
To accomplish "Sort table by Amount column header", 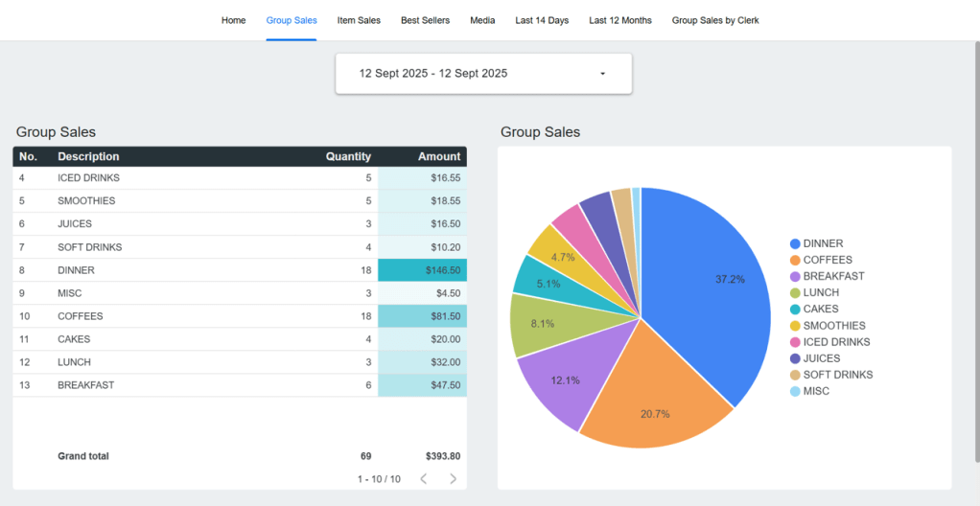I will (439, 156).
